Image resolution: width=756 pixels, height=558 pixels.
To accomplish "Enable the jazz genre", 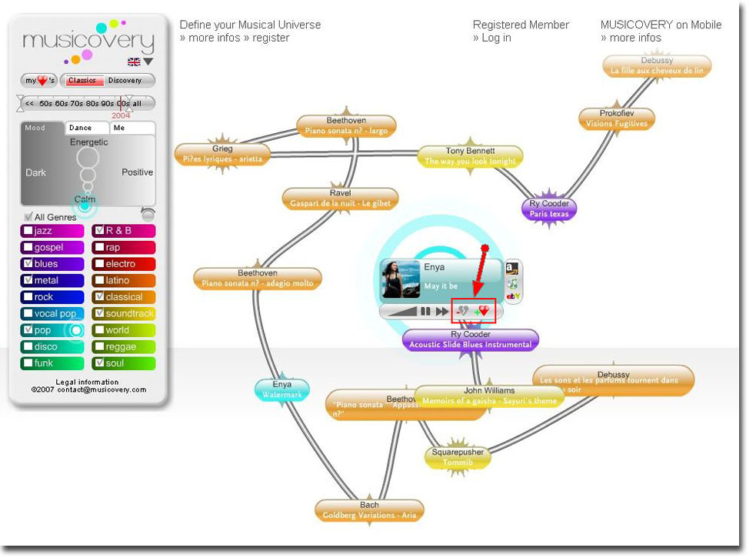I will pyautogui.click(x=28, y=231).
